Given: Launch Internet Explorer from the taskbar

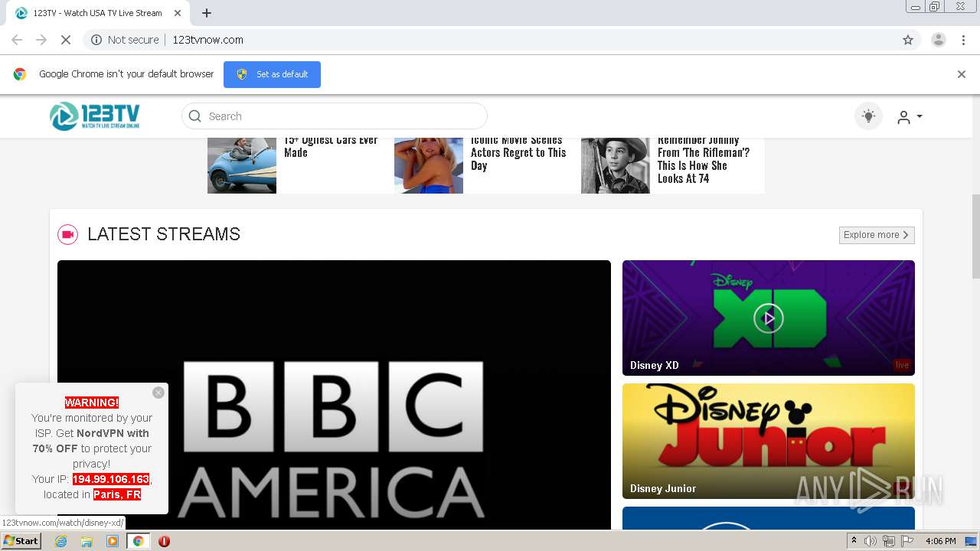Looking at the screenshot, I should point(61,541).
